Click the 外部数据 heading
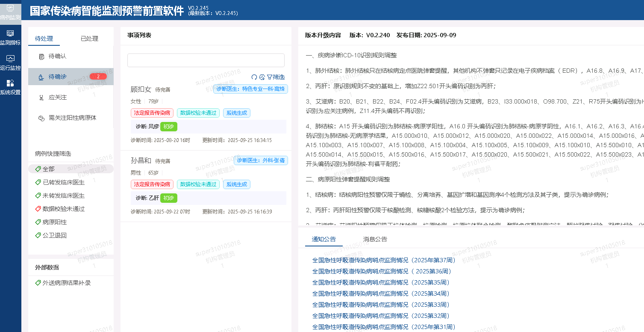This screenshot has height=332, width=644. click(47, 267)
